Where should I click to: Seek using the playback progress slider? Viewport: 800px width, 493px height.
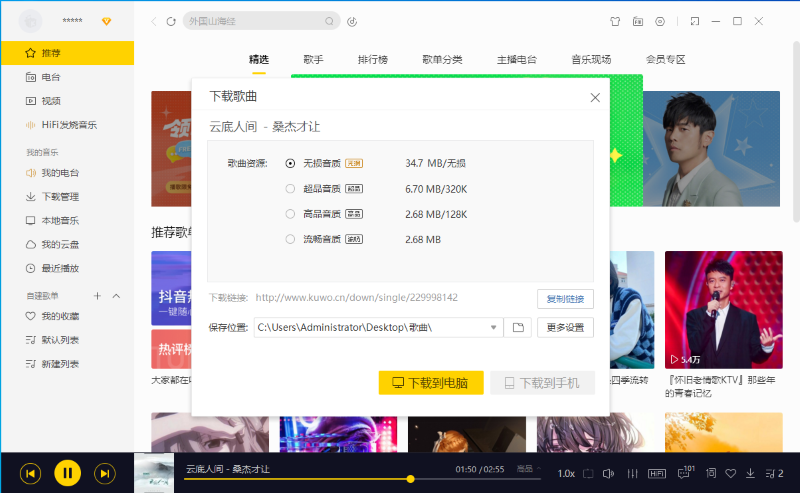click(x=362, y=479)
